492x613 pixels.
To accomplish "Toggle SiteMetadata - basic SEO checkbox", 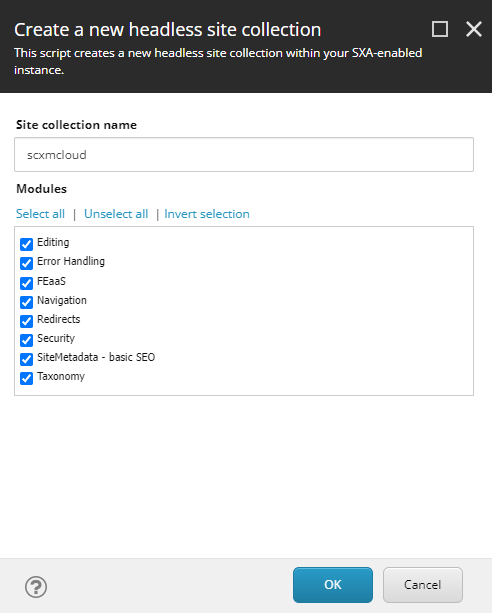I will [27, 359].
